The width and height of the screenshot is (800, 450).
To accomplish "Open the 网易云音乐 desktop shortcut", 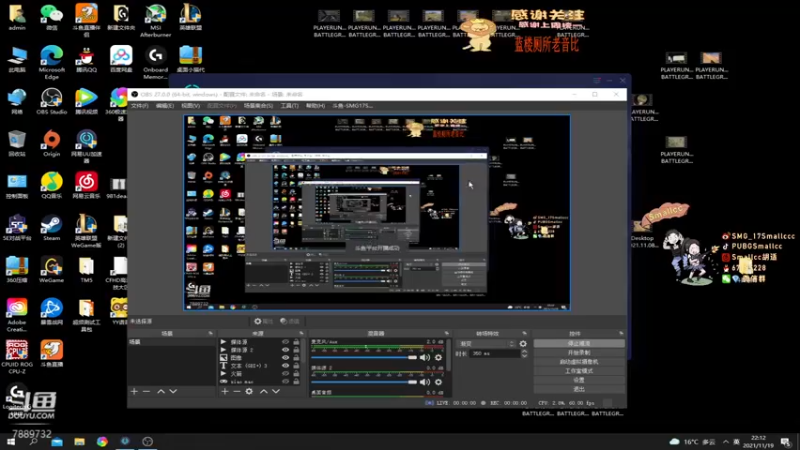I will click(86, 186).
